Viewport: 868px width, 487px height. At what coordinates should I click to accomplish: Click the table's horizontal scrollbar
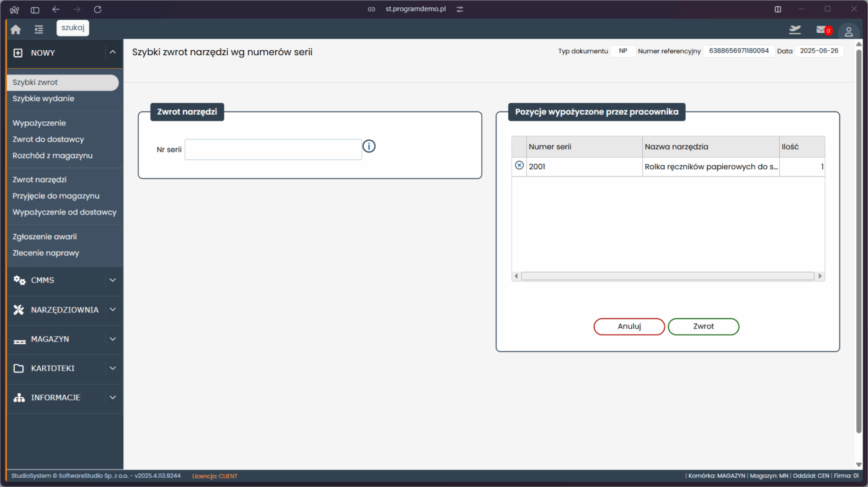(667, 276)
